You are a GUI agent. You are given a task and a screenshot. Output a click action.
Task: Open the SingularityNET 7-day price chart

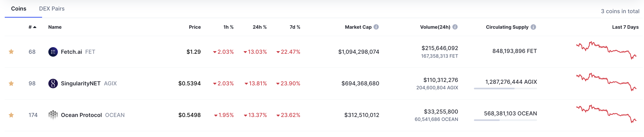pyautogui.click(x=606, y=82)
